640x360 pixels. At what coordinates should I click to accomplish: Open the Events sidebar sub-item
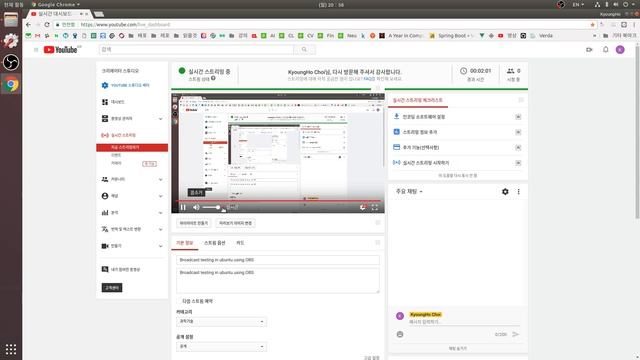pos(116,155)
